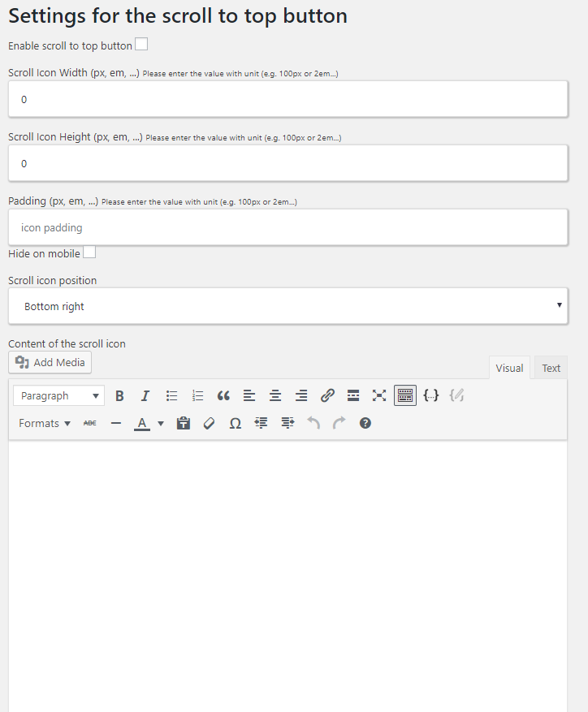588x712 pixels.
Task: Apply blockquote formatting
Action: point(223,395)
